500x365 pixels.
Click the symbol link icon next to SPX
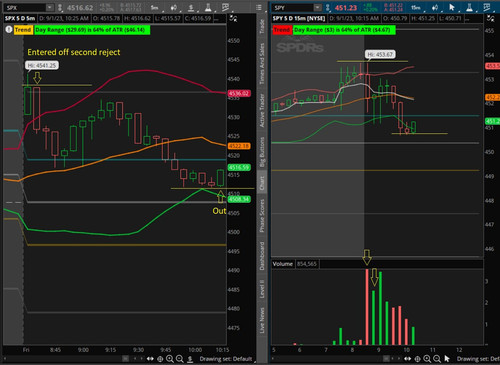pos(60,7)
